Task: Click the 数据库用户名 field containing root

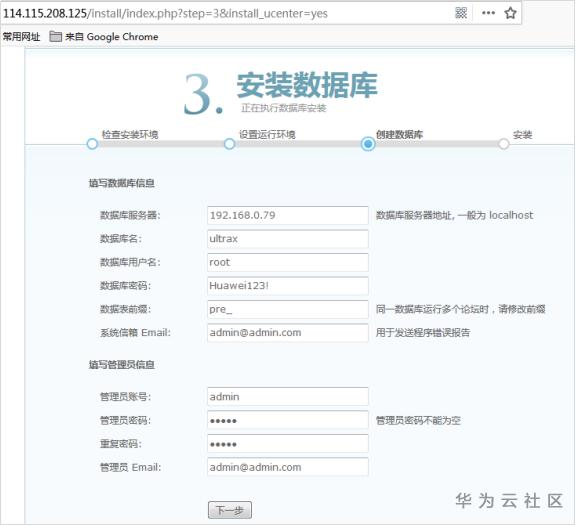Action: (x=288, y=262)
